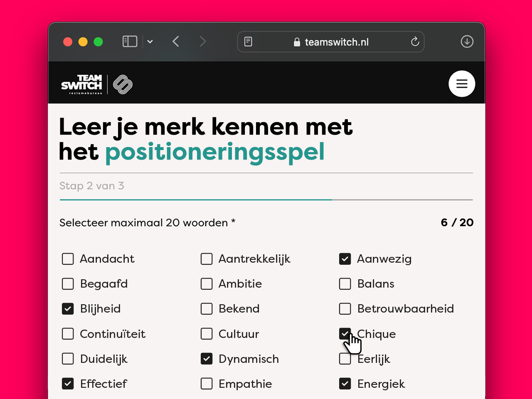Click the Team Switch logo

coord(96,84)
